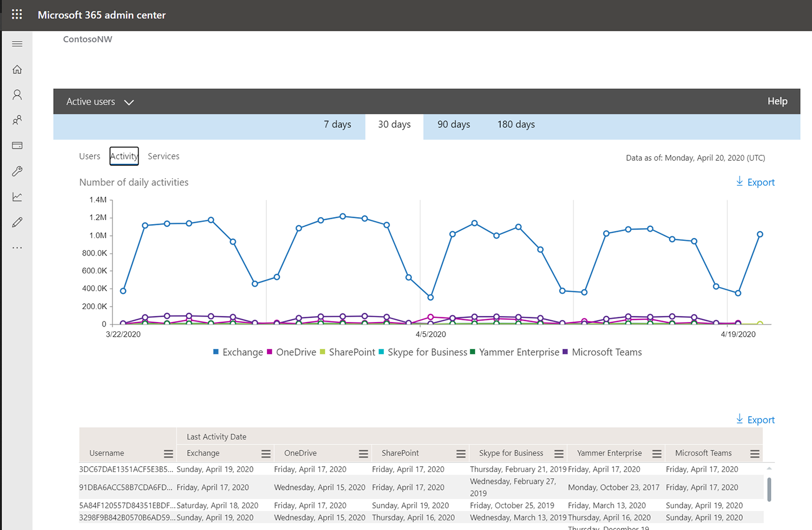Select the 7 days period

click(337, 125)
